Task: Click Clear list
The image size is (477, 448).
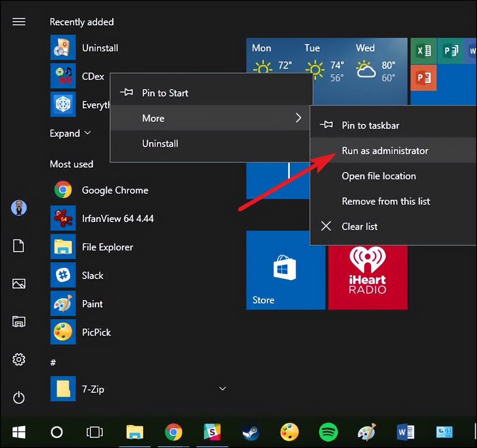Action: tap(359, 226)
